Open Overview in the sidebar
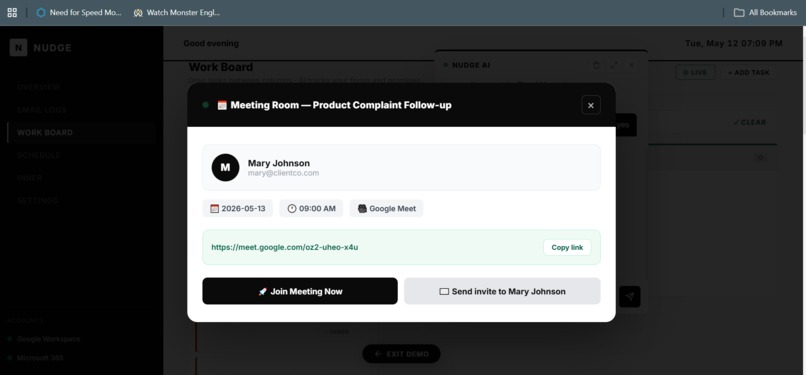The width and height of the screenshot is (806, 375). pyautogui.click(x=39, y=87)
